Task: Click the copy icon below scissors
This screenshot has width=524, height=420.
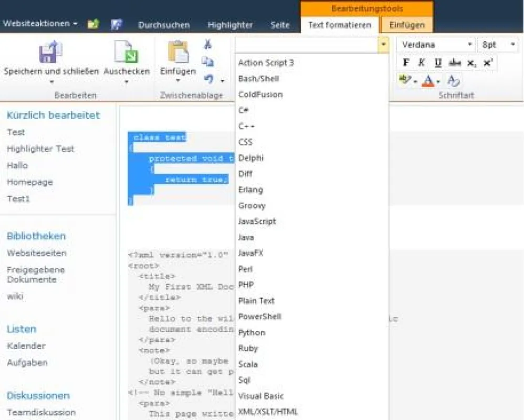Action: [x=207, y=61]
